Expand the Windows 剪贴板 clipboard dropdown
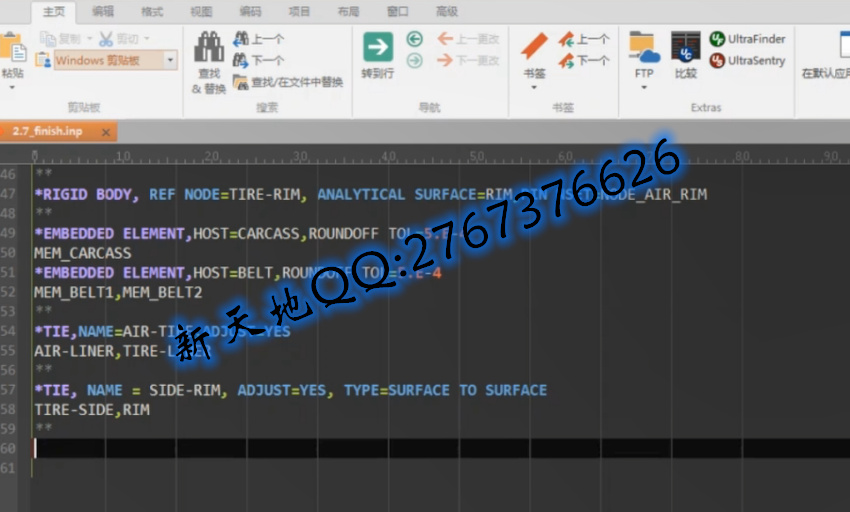 coord(170,61)
